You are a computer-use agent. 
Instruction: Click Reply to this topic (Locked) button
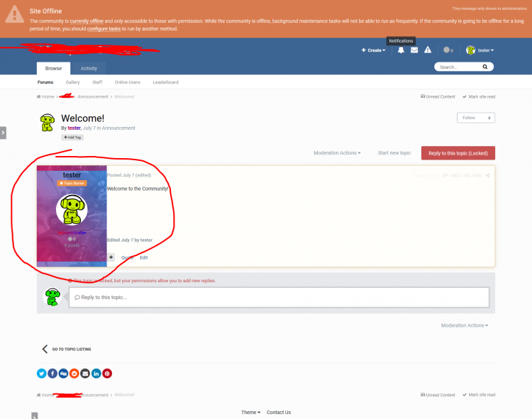click(x=458, y=153)
